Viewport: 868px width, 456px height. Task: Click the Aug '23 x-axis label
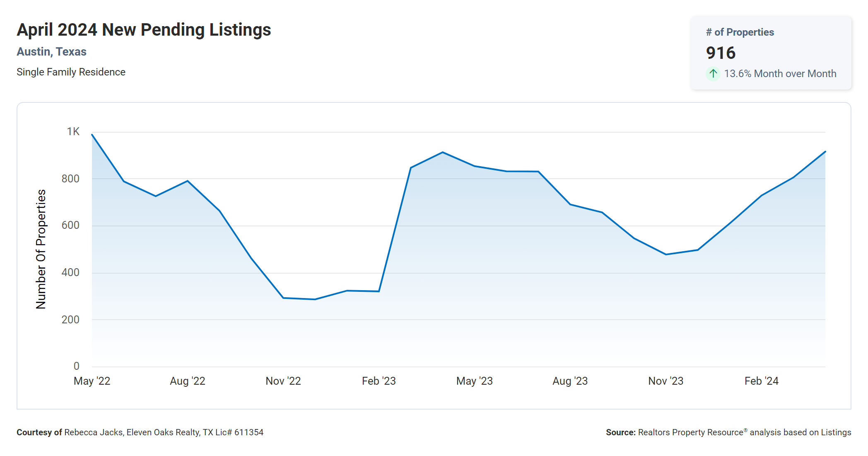(x=570, y=381)
